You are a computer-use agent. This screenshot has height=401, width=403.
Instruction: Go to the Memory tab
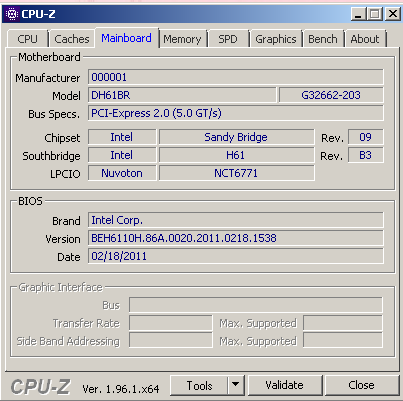(182, 39)
